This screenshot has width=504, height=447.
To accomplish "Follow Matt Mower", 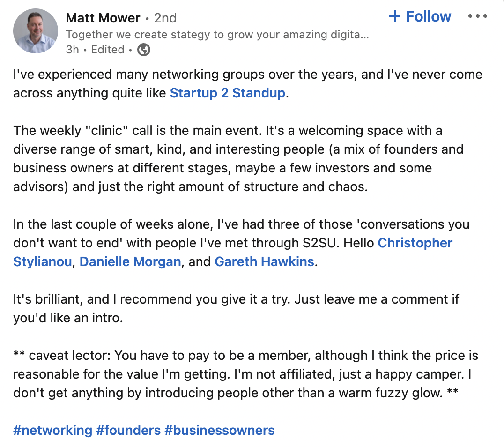I will coord(420,16).
